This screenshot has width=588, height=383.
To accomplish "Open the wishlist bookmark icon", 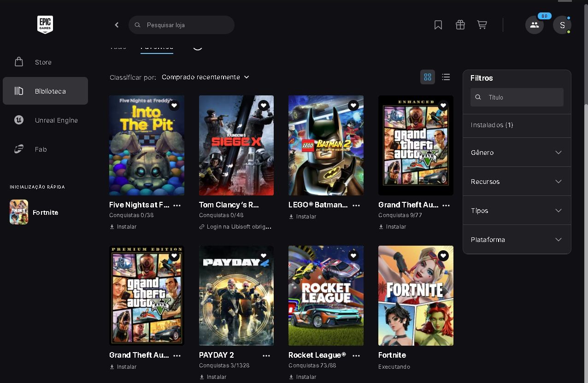I will click(x=438, y=25).
